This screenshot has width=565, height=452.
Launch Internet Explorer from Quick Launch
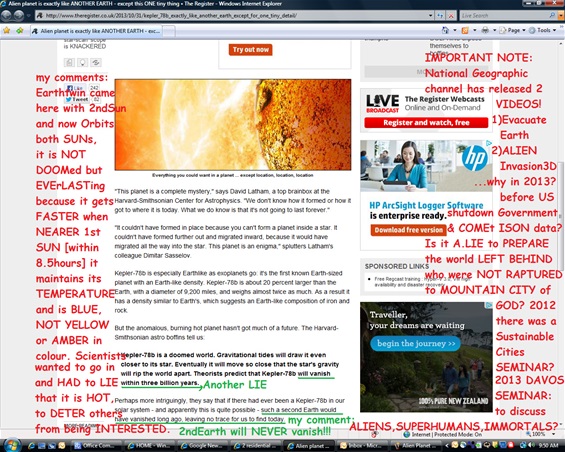point(31,446)
